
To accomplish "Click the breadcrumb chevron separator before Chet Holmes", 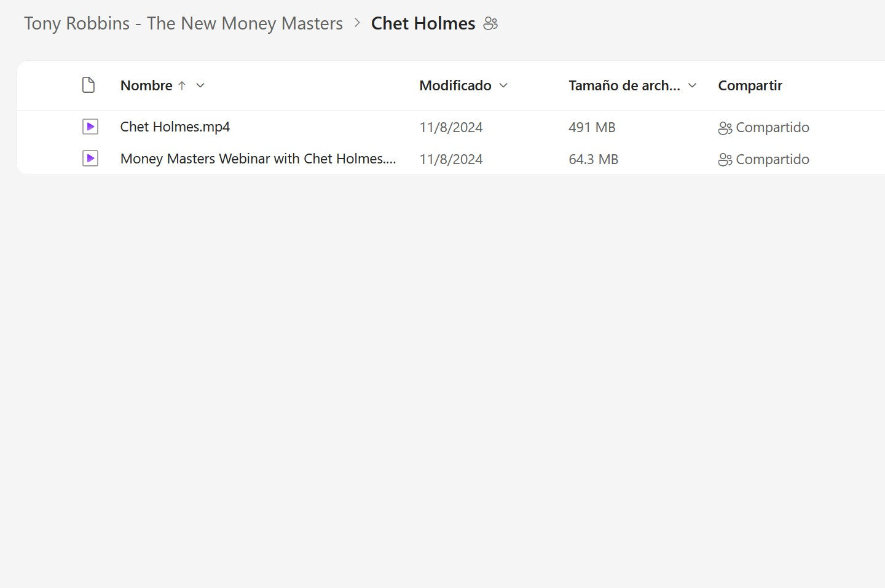I will (x=357, y=23).
